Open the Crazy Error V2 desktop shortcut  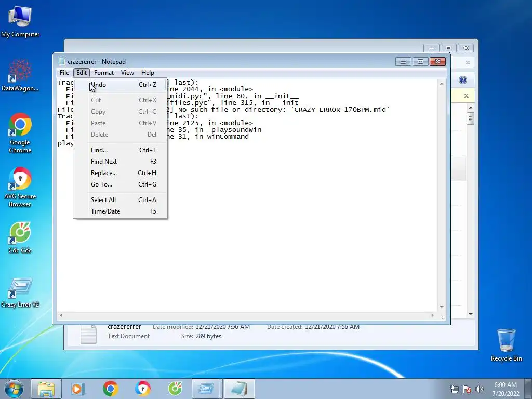click(x=20, y=292)
